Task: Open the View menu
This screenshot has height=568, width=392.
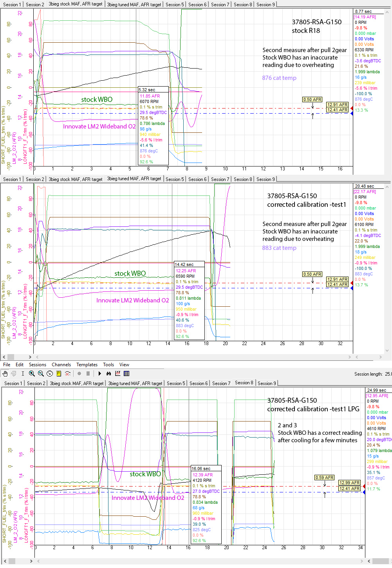Action: coord(124,365)
